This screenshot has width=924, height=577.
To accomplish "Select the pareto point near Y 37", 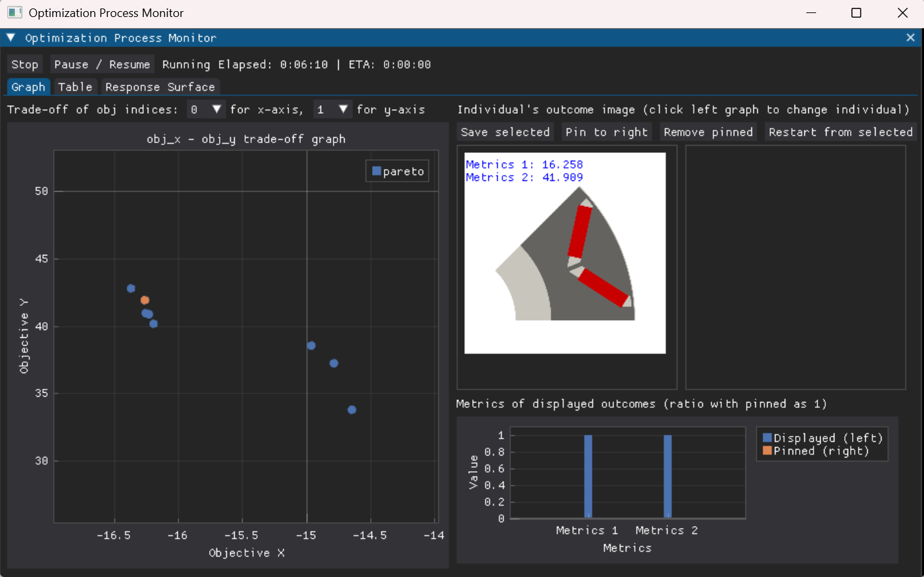I will click(x=334, y=363).
